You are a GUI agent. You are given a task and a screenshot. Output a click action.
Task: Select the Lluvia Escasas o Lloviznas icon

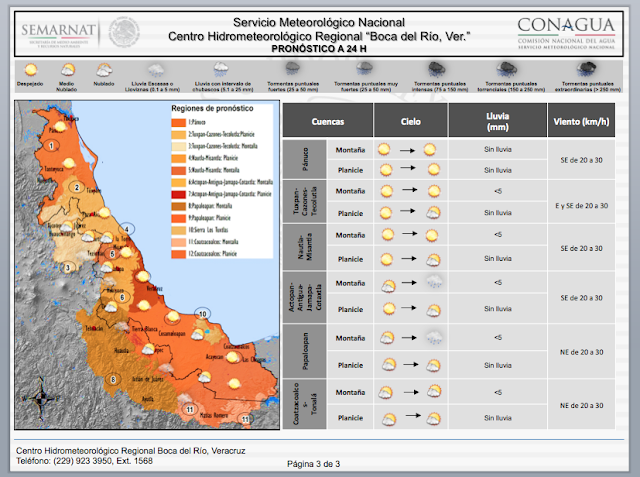156,70
